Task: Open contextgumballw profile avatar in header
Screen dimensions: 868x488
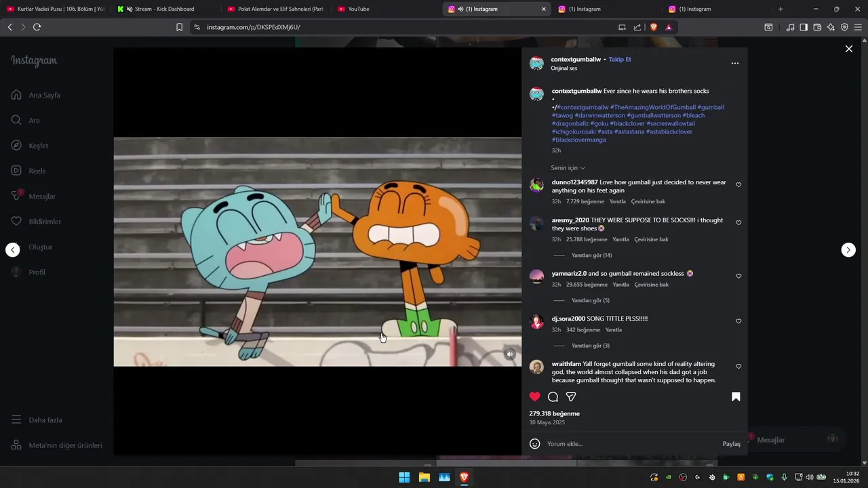Action: coord(536,64)
